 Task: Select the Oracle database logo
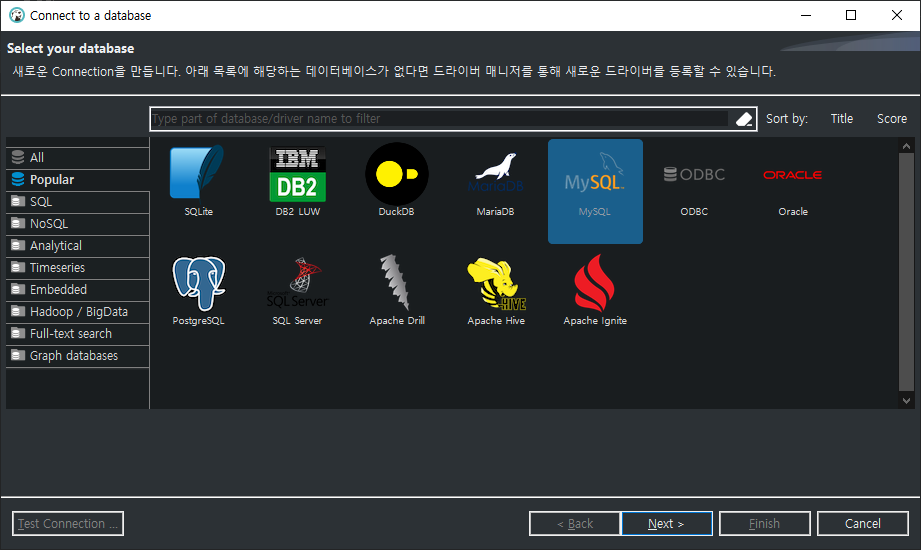tap(792, 175)
